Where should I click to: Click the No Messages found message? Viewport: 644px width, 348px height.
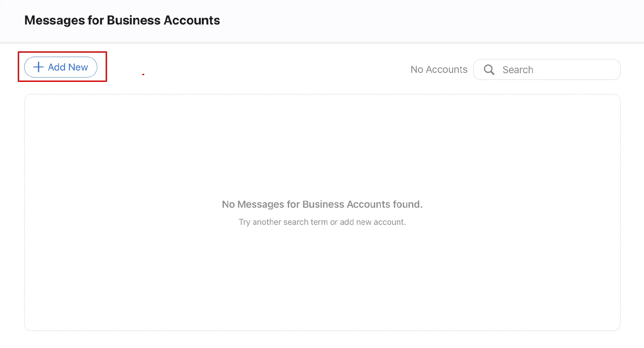tap(322, 204)
